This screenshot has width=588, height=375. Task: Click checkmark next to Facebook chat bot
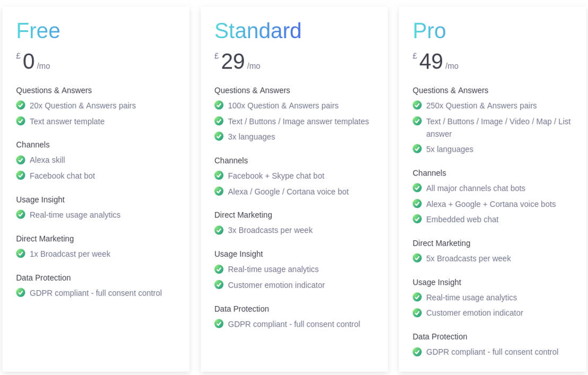[21, 175]
